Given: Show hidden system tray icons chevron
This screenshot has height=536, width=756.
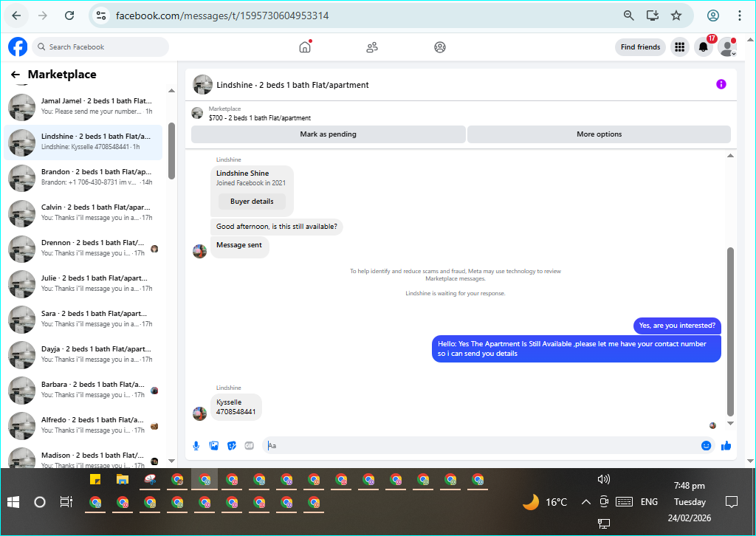Looking at the screenshot, I should click(585, 502).
